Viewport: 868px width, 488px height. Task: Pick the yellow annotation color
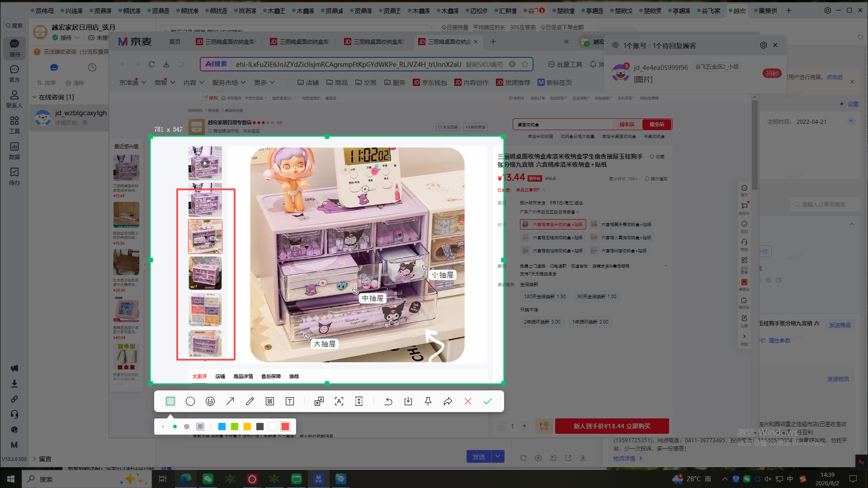tap(247, 427)
